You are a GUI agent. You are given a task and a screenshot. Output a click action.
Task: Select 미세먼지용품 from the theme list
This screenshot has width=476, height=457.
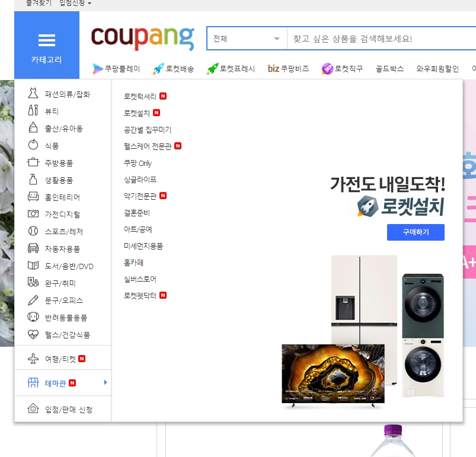pyautogui.click(x=143, y=246)
